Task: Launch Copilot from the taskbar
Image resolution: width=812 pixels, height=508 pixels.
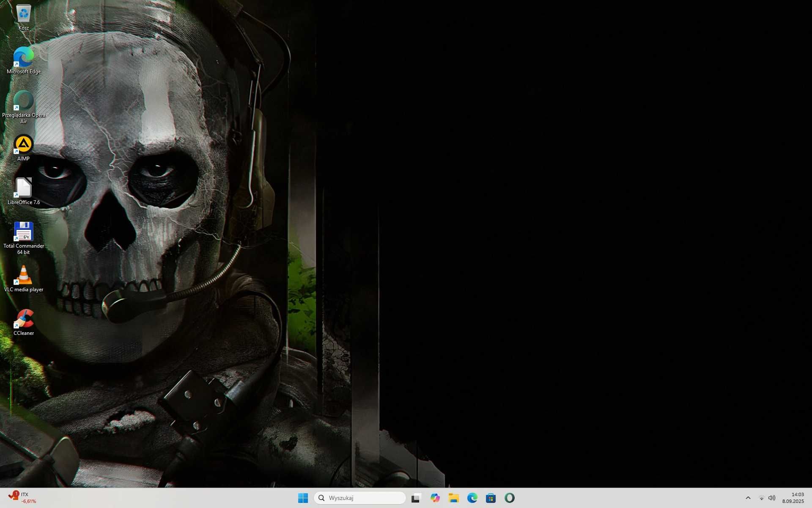Action: point(435,498)
